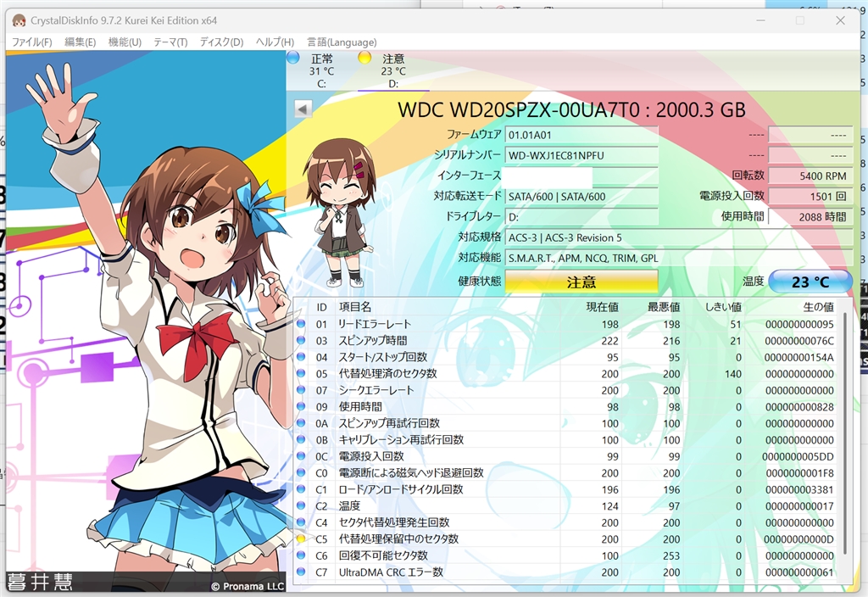Click the 項目名 column header
The image size is (868, 597).
point(355,307)
